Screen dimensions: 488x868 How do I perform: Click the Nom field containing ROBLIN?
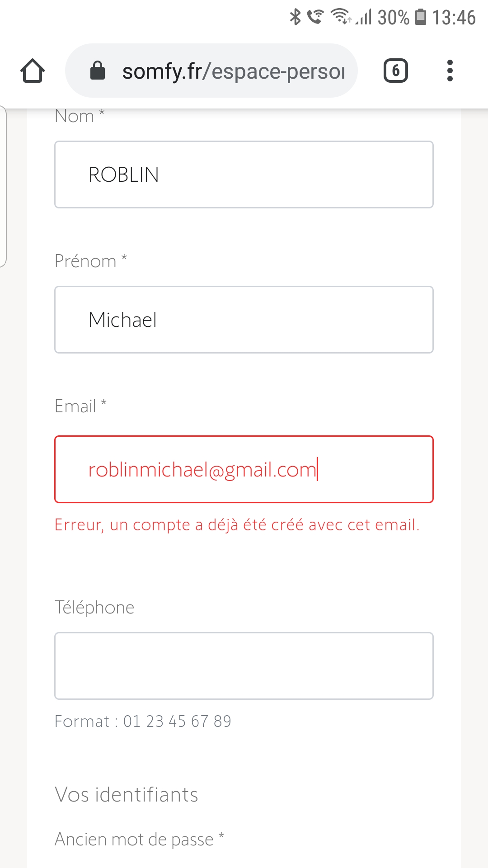[244, 175]
